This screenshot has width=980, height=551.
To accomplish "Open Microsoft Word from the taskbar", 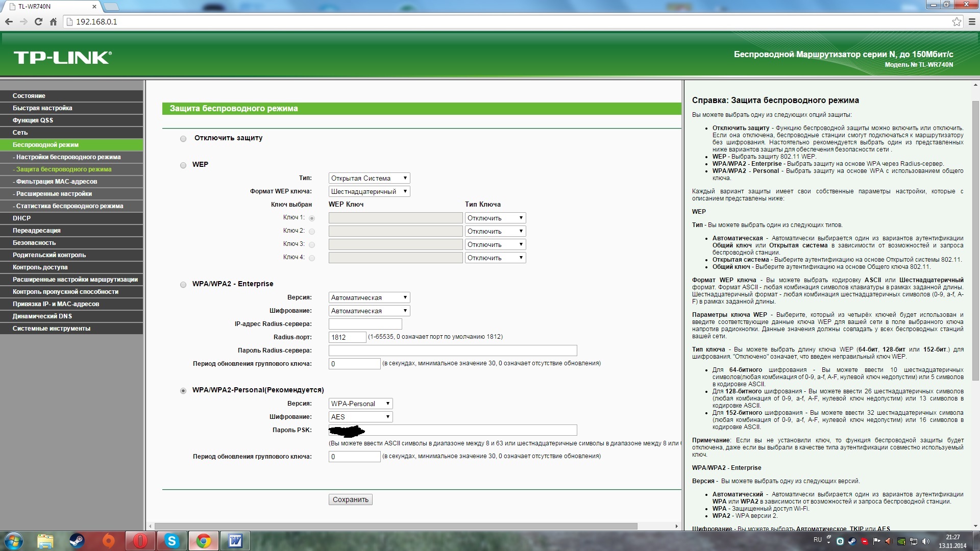I will pyautogui.click(x=235, y=541).
